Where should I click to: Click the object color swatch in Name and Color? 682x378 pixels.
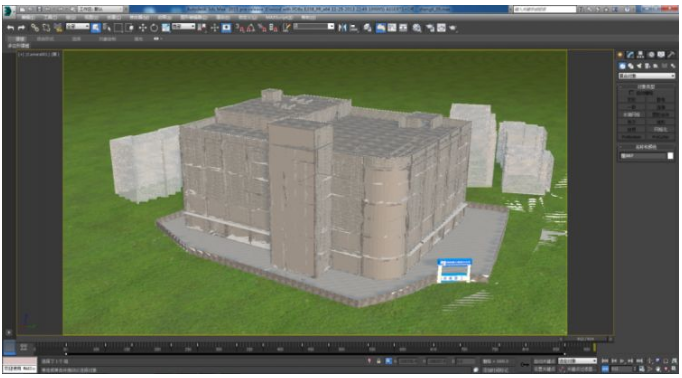670,156
